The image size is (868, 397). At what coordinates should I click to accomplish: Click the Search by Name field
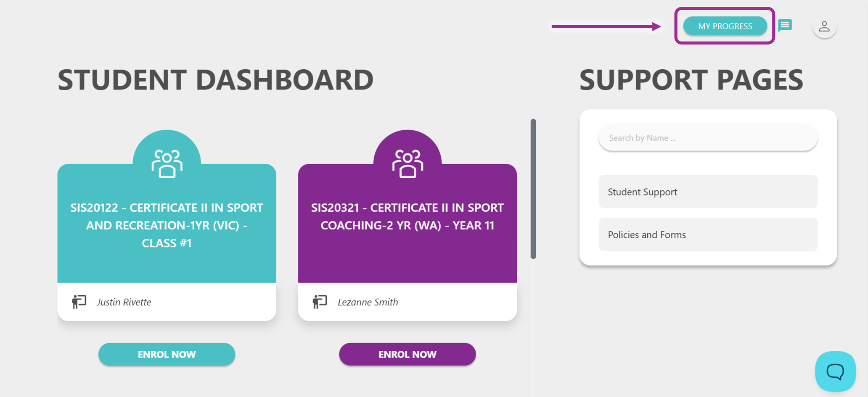coord(708,138)
